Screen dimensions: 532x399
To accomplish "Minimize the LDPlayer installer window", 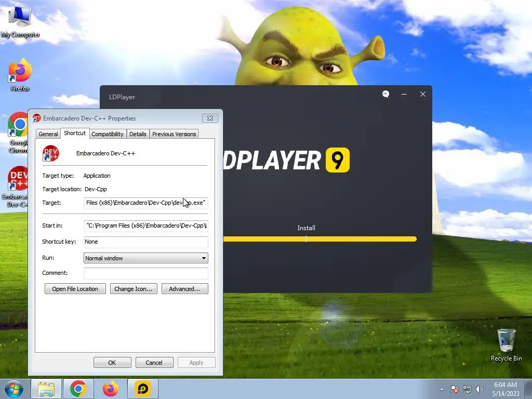I will (404, 94).
